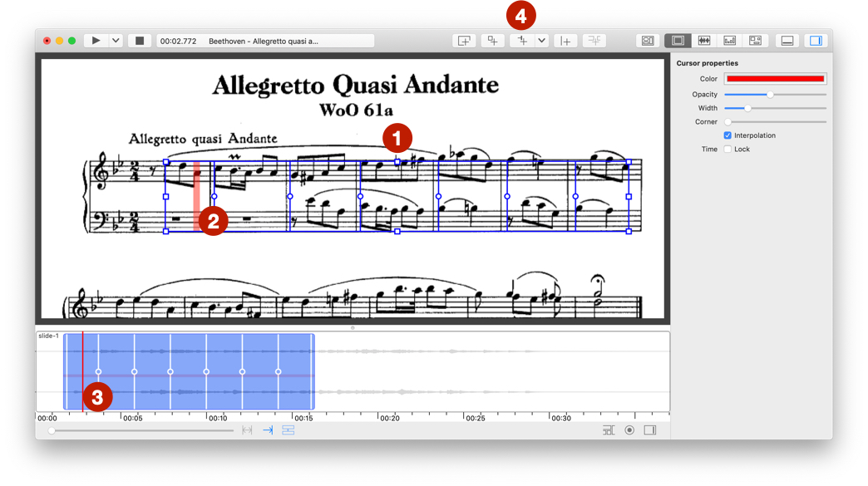868x486 pixels.
Task: Click the red cursor bar on the score
Action: (x=196, y=196)
